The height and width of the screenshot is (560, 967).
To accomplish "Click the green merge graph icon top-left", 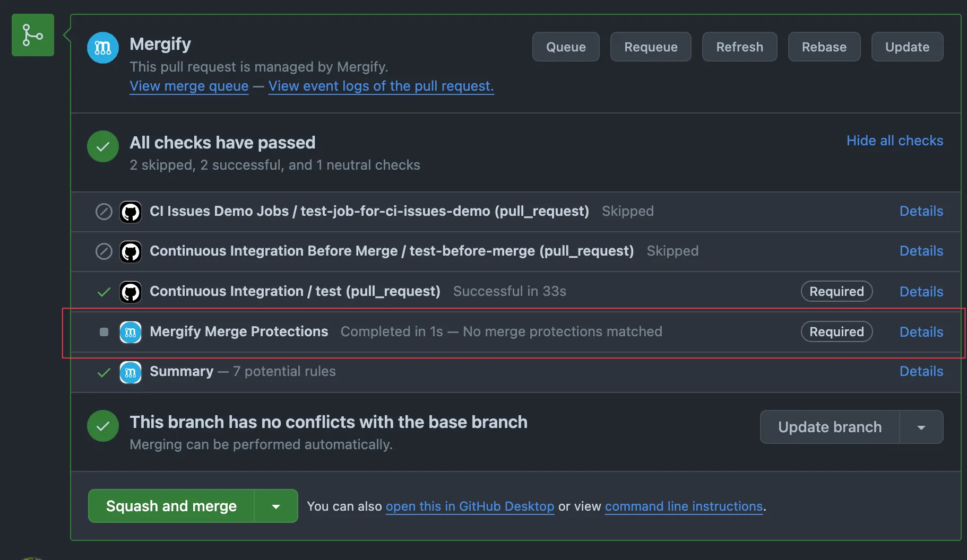I will [32, 35].
